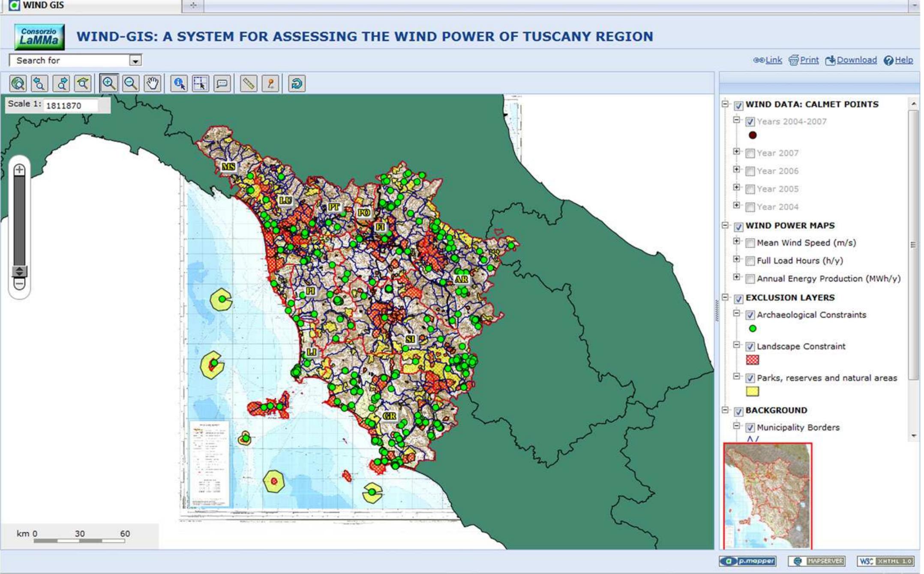Activate the Zoom In tool
This screenshot has width=924, height=574.
click(109, 83)
